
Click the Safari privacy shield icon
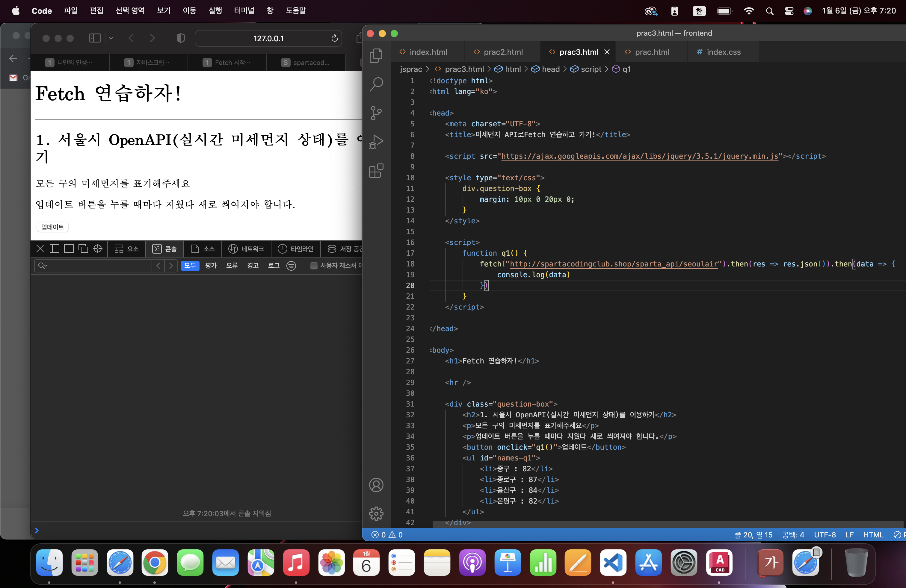coord(181,38)
